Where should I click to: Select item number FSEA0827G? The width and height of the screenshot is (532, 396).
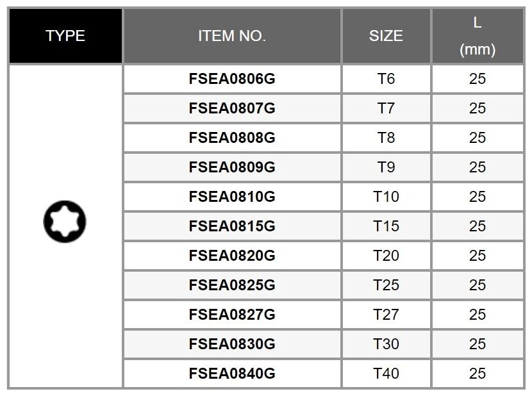232,315
